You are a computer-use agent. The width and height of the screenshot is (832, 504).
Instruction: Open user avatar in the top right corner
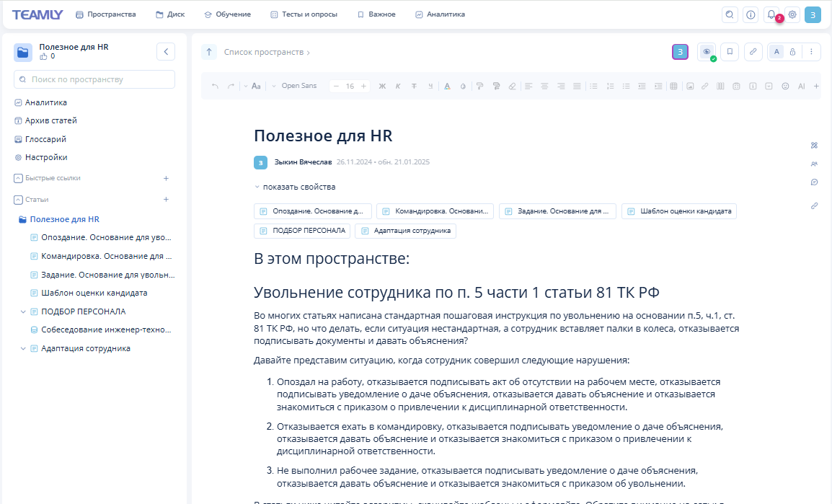point(813,15)
